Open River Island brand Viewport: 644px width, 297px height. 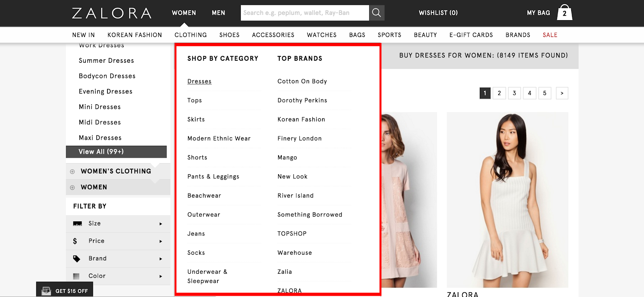(x=295, y=196)
